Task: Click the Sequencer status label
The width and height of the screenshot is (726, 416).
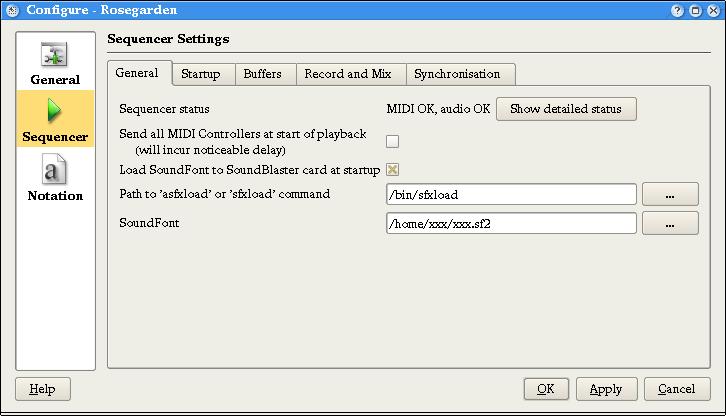Action: [x=164, y=109]
